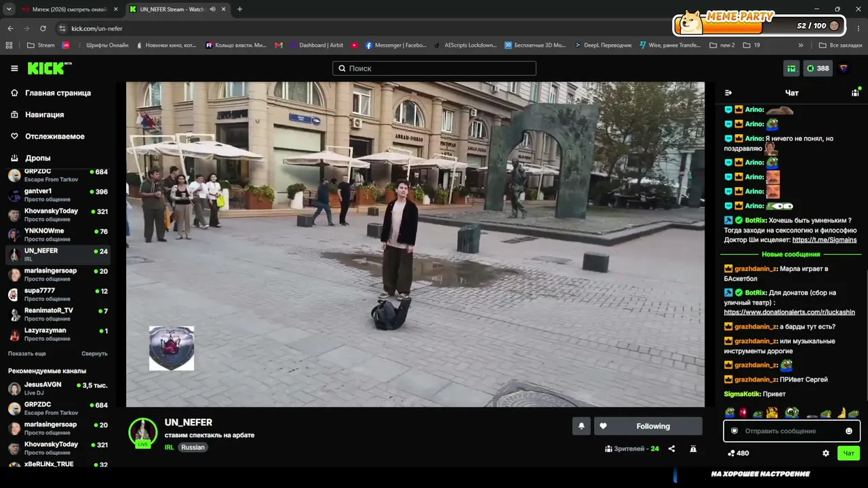Screen dimensions: 868x488
Task: Open the emoji picker smiley
Action: 849,431
